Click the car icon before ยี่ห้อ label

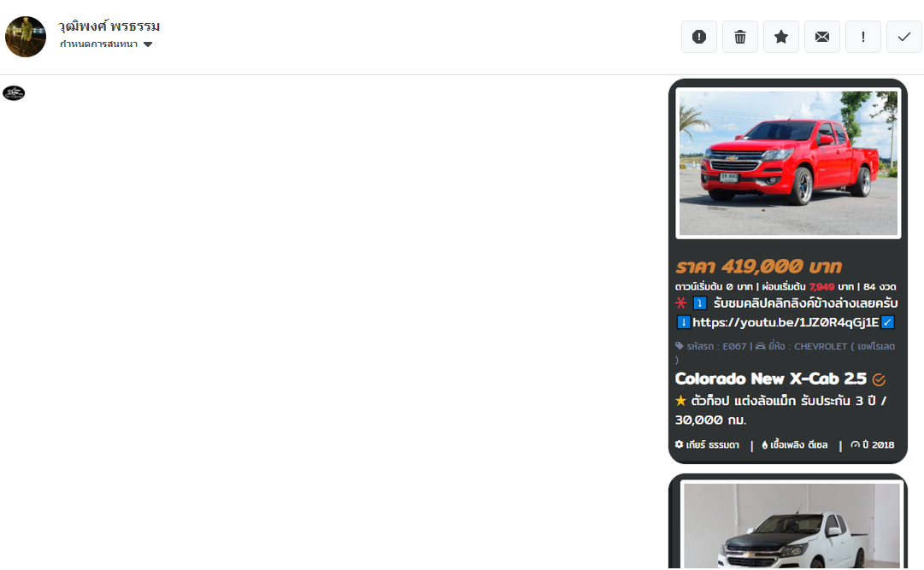click(761, 346)
